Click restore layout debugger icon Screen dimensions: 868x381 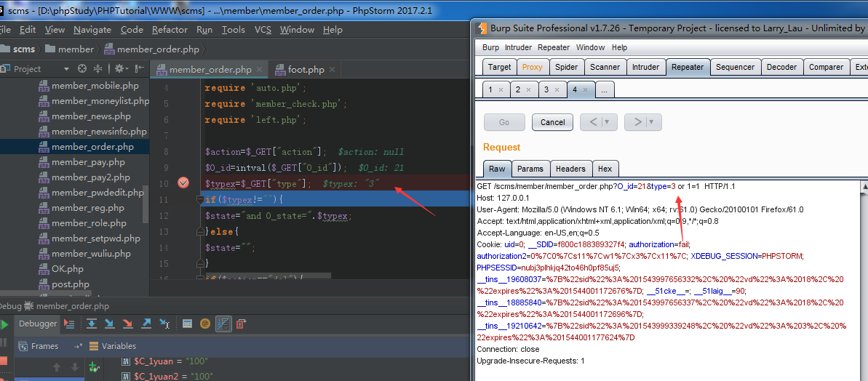[242, 324]
